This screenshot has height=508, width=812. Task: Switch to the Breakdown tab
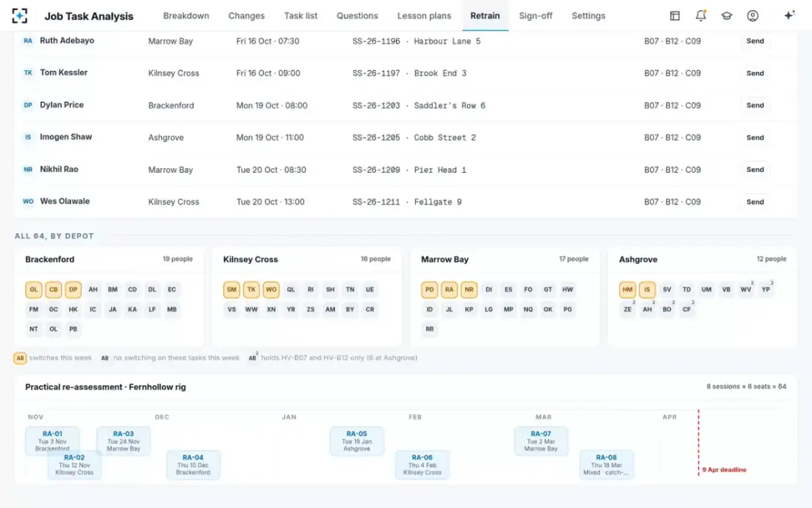186,16
